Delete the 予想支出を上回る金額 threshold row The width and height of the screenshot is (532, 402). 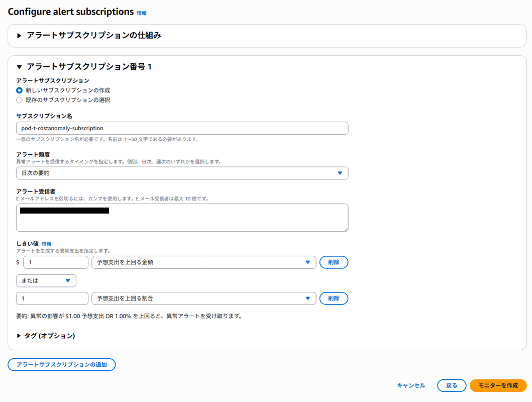tap(334, 262)
